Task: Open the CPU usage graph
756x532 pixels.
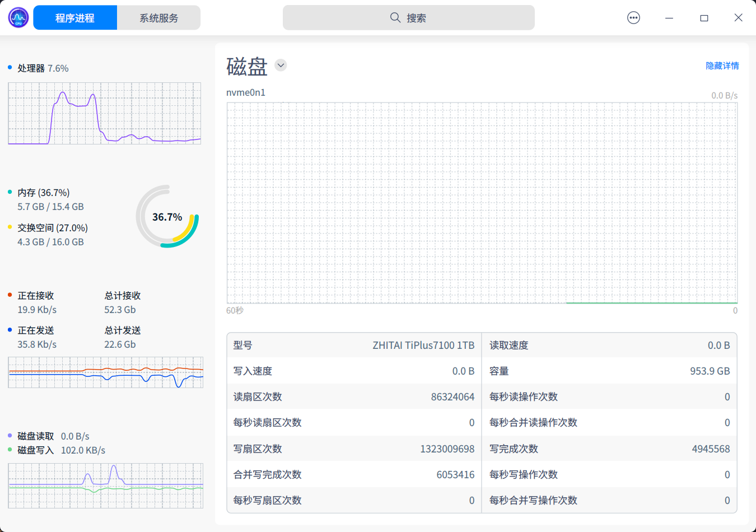Action: (105, 114)
